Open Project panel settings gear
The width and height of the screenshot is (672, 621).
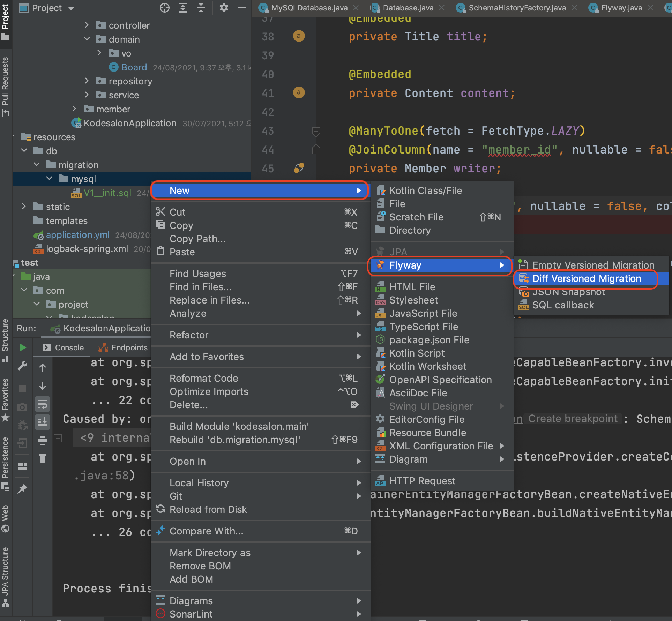[x=224, y=8]
